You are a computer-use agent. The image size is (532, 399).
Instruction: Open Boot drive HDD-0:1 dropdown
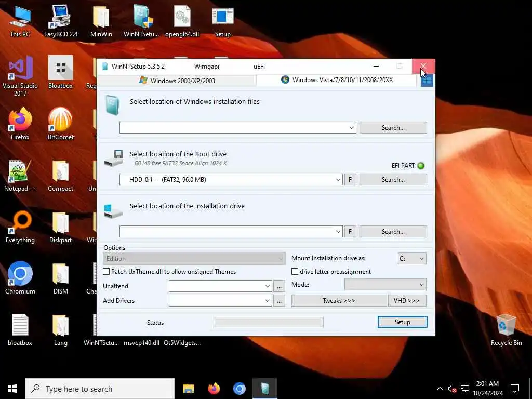pos(338,179)
